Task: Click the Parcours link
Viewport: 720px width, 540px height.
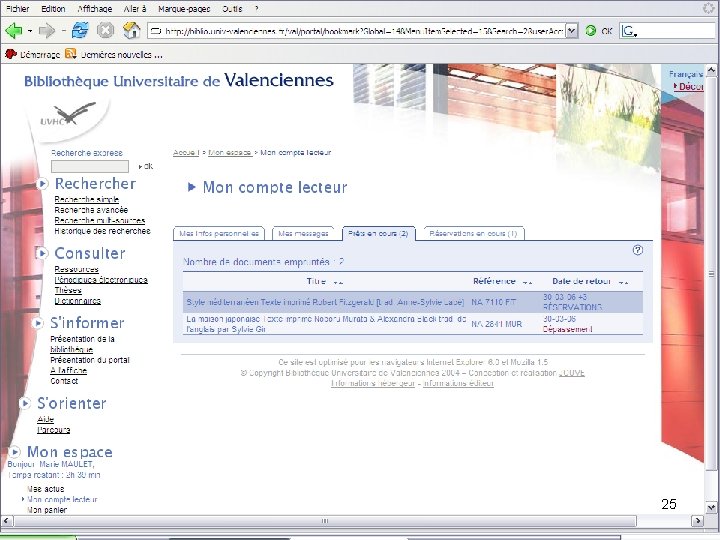Action: point(54,430)
